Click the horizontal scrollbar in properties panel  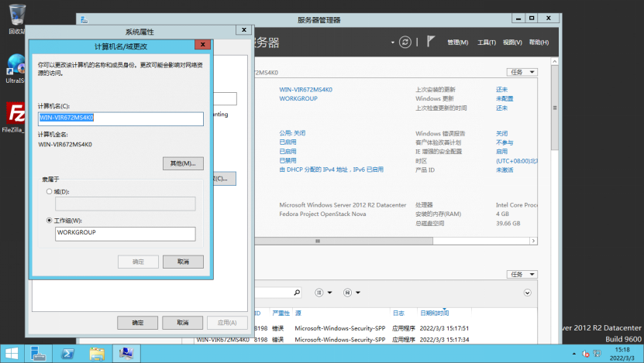[x=343, y=241]
